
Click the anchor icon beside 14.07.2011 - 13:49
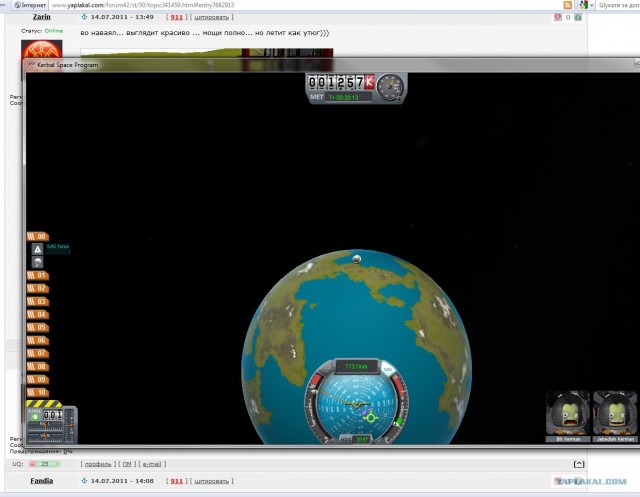[x=84, y=17]
